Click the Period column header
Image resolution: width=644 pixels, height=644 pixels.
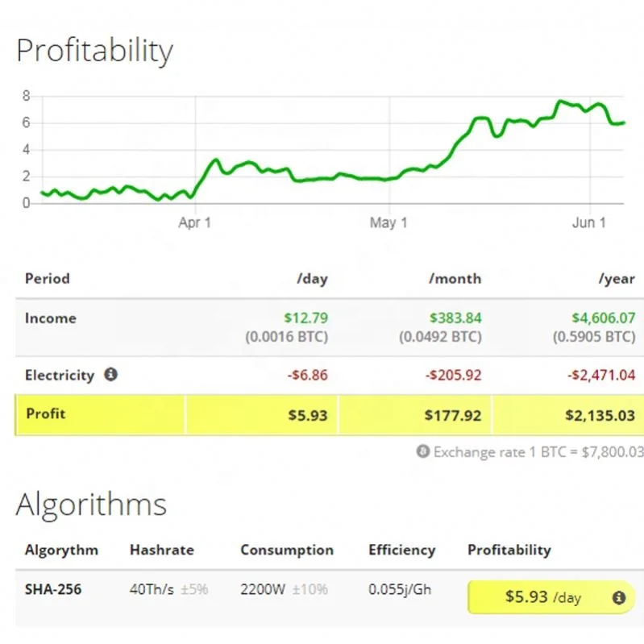coord(48,279)
